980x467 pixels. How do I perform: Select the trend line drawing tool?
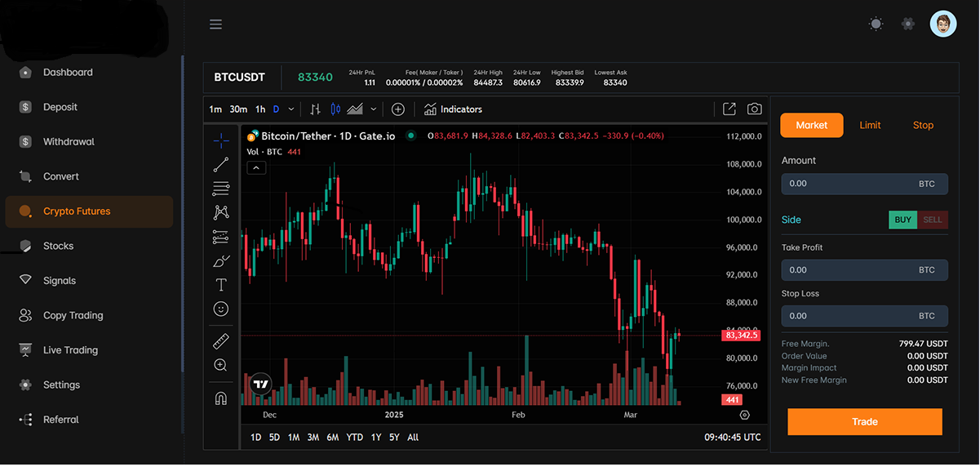(220, 164)
